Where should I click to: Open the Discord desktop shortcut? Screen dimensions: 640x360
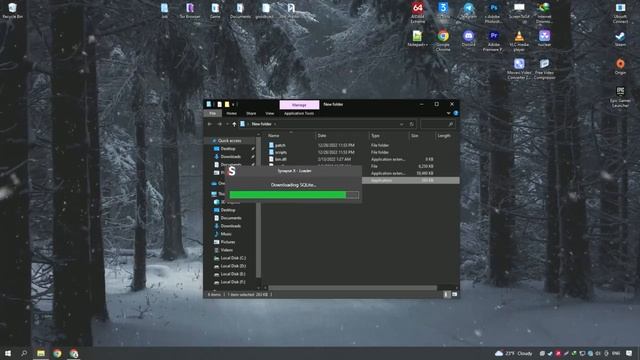pos(468,38)
